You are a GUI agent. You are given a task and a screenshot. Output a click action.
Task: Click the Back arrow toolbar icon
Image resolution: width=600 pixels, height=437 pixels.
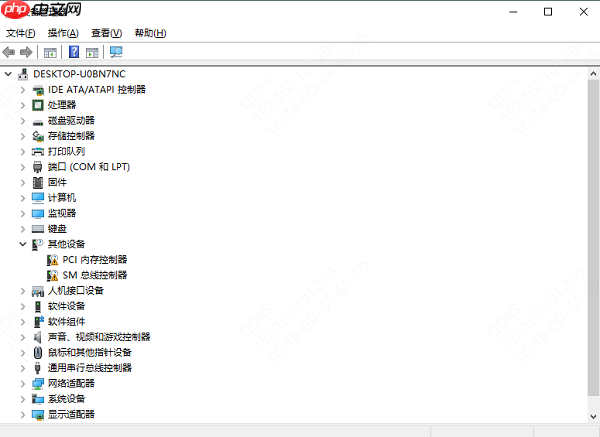pos(8,52)
